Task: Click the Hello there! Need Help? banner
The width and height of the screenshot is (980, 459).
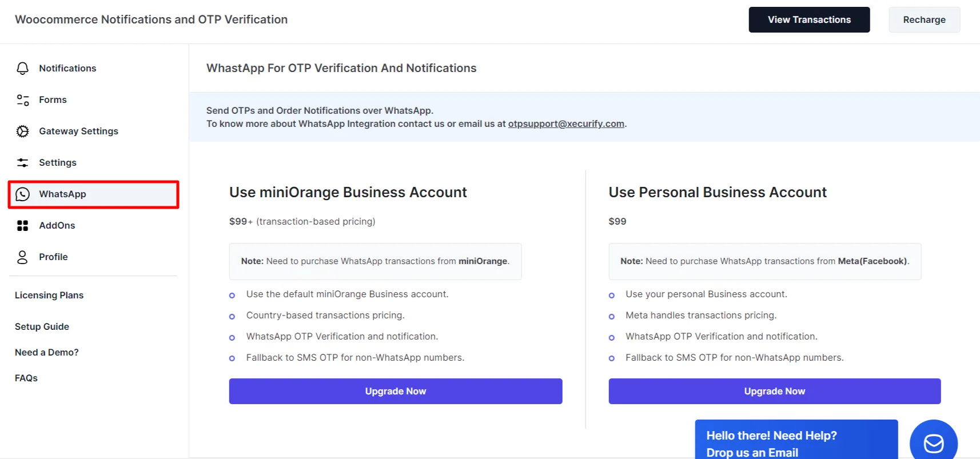Action: point(796,440)
